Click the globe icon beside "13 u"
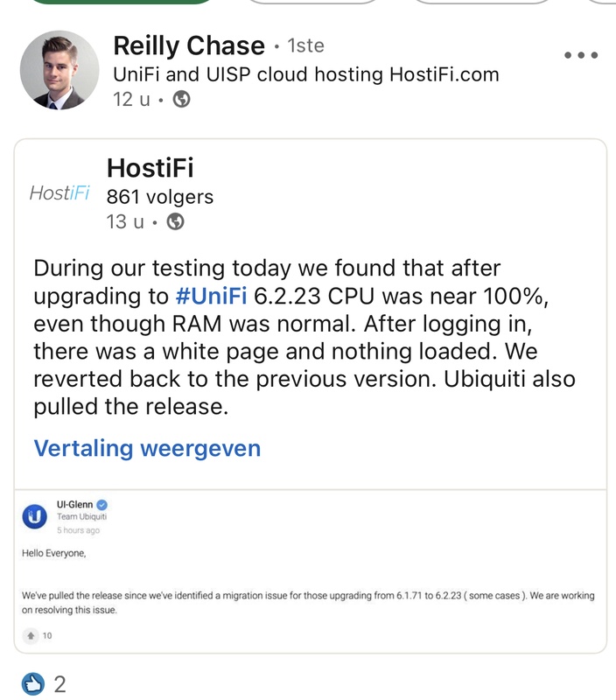The height and width of the screenshot is (700, 616). pyautogui.click(x=175, y=222)
